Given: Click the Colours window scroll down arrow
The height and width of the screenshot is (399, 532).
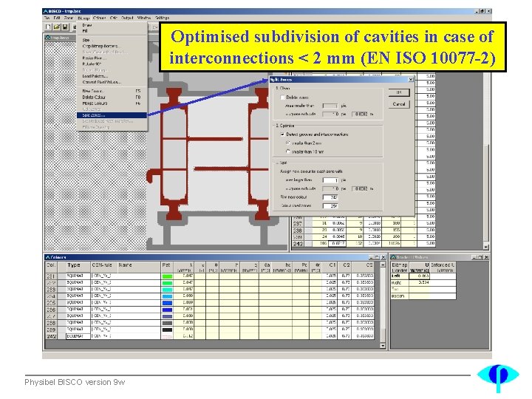Looking at the screenshot, I should (383, 346).
